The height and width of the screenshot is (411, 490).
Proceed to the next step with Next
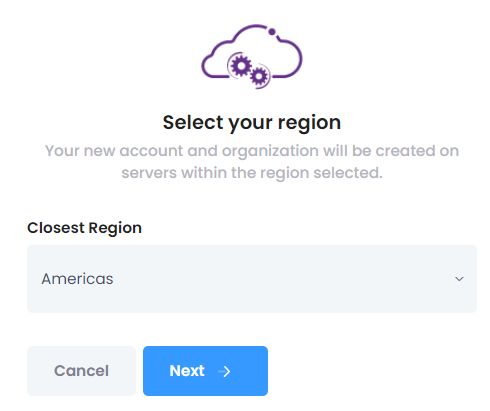coord(205,371)
